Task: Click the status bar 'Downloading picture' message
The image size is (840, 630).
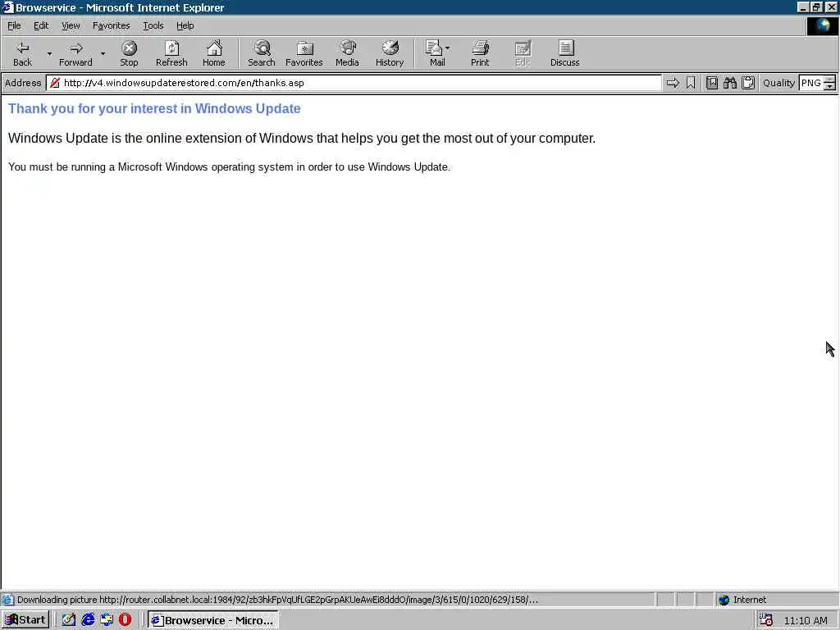Action: pos(277,600)
